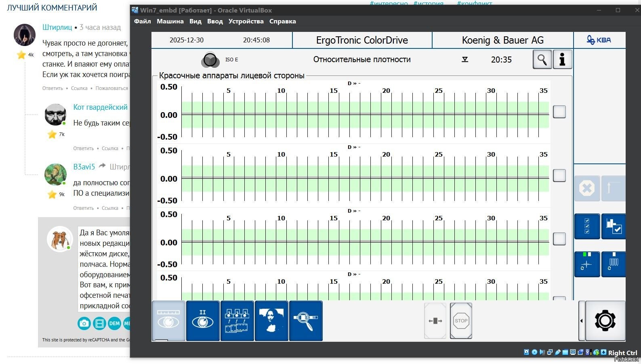Open the Устройства menu

coord(246,21)
